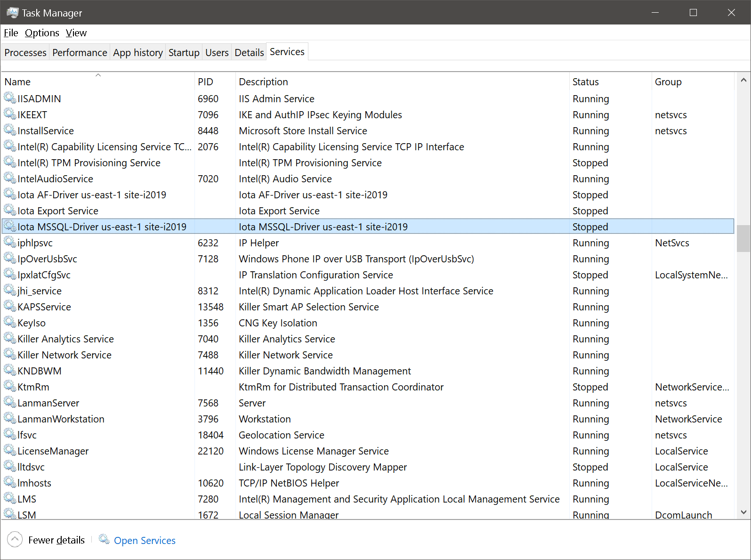Sort services by the Name column header

coord(98,81)
